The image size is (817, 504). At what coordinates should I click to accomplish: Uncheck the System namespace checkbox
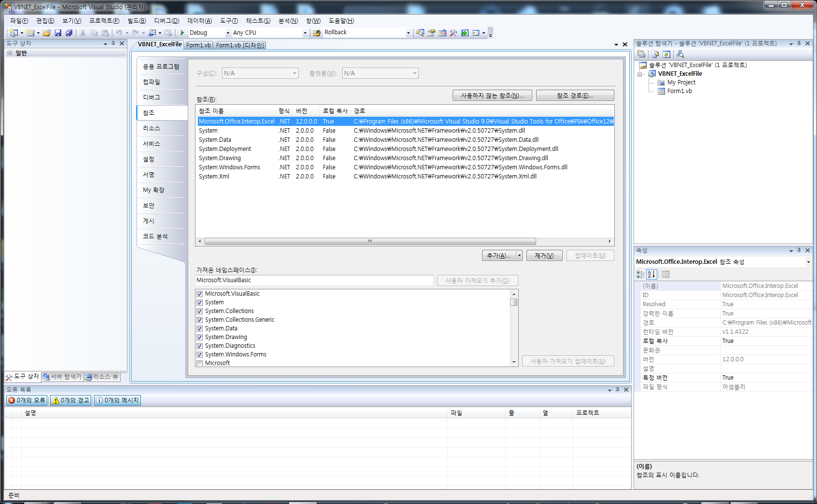[199, 302]
